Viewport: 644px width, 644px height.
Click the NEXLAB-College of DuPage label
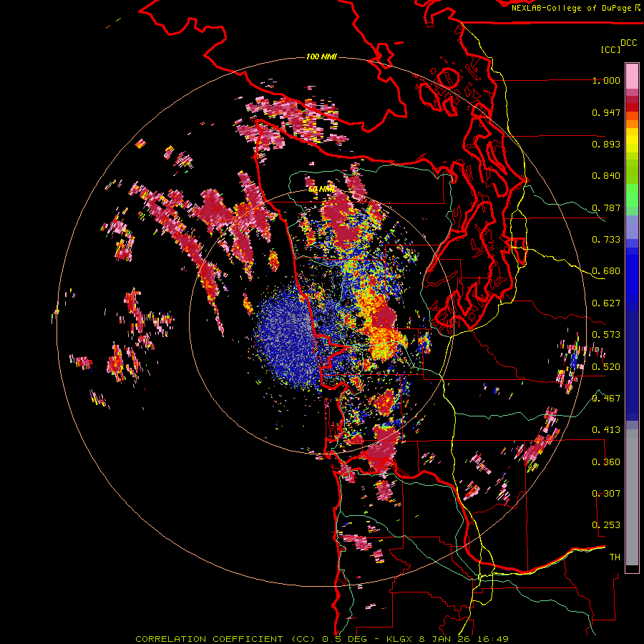tap(572, 8)
